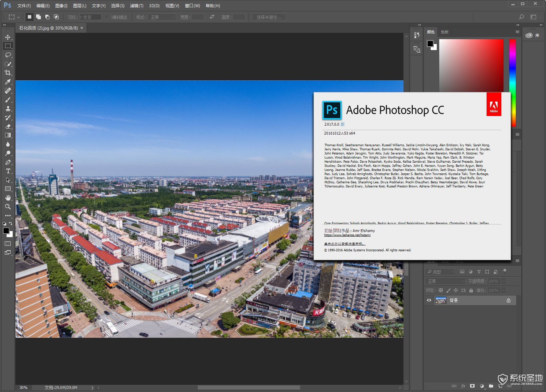546x392 pixels.
Task: Select the Blur tool
Action: click(x=8, y=144)
